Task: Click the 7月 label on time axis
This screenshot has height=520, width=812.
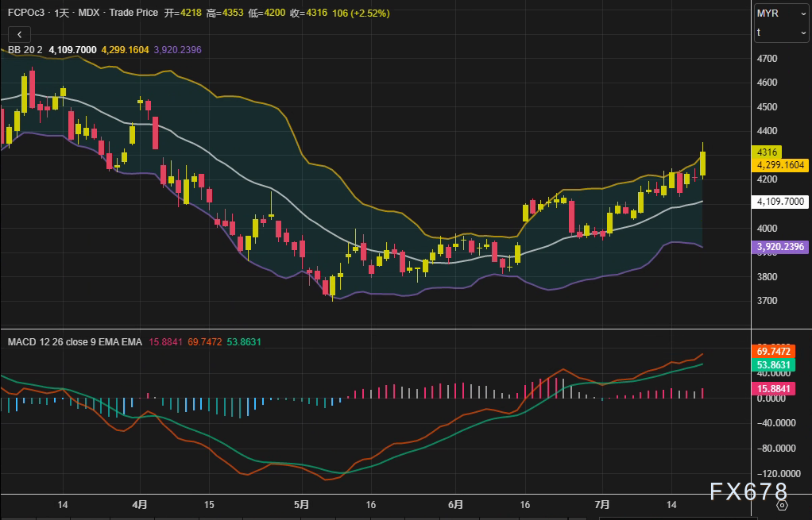Action: tap(602, 504)
